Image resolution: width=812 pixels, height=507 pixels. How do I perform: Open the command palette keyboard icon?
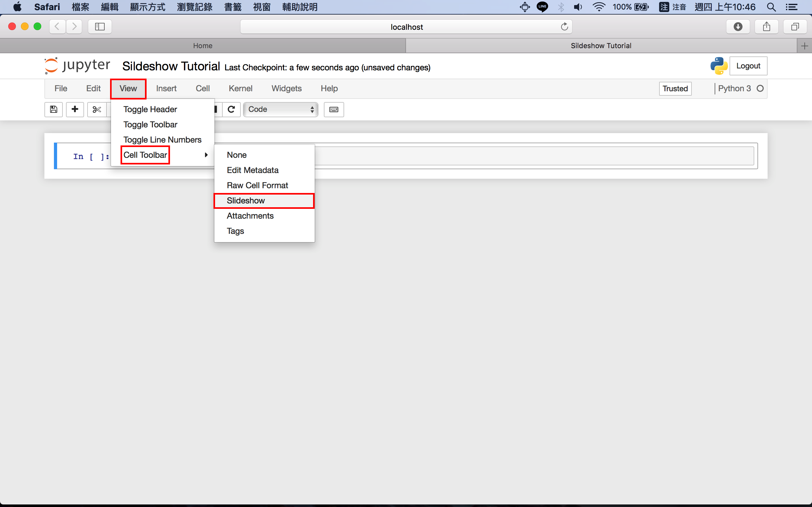(334, 109)
